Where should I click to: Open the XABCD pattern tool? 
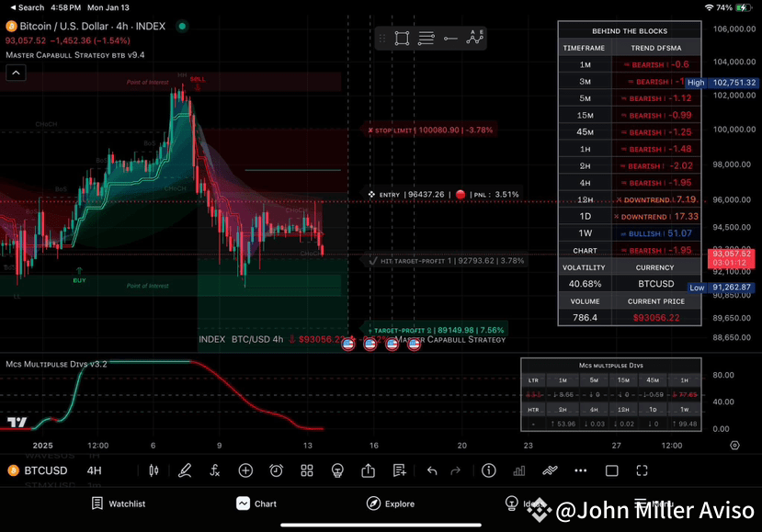tap(474, 38)
